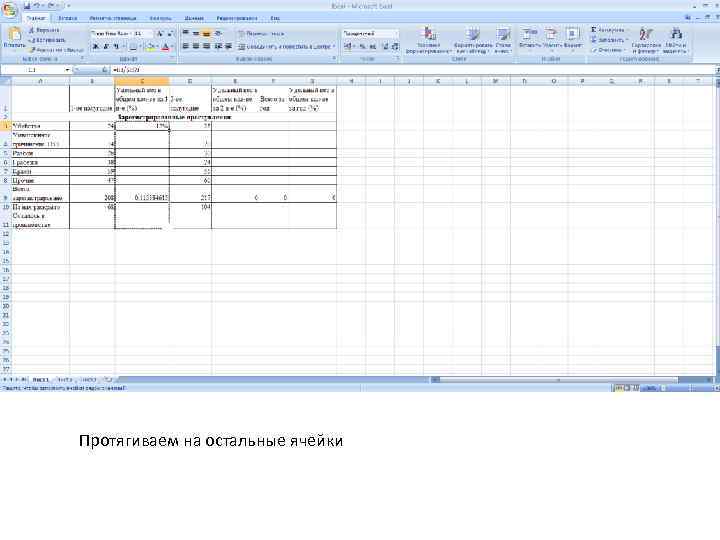Align cell text left
The width and height of the screenshot is (720, 540).
186,46
